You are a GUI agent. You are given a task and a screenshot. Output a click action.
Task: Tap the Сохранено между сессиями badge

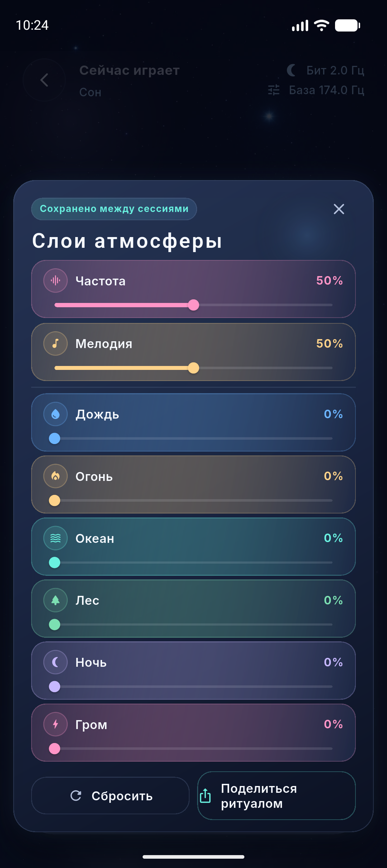(114, 209)
